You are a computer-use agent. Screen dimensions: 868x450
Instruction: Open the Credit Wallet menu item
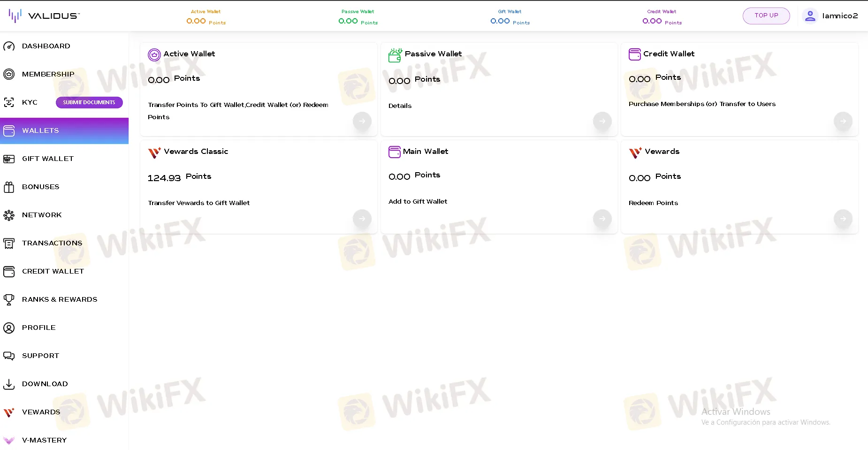pos(64,271)
